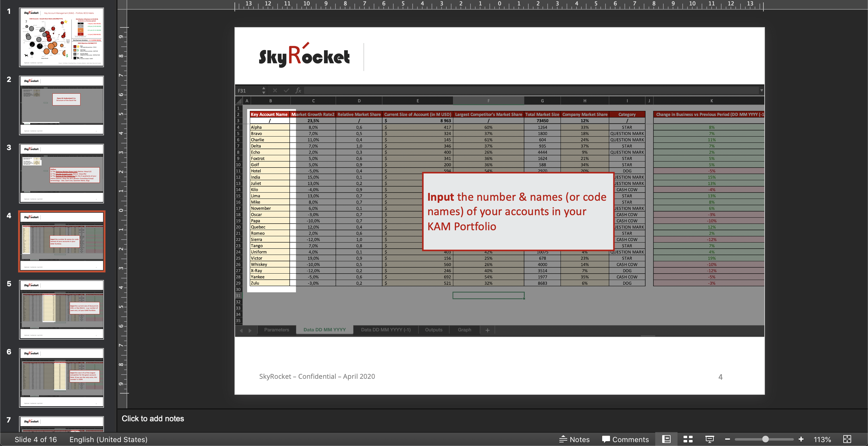Click the add-sheet plus icon in screenshot
This screenshot has width=868, height=446.
point(487,330)
